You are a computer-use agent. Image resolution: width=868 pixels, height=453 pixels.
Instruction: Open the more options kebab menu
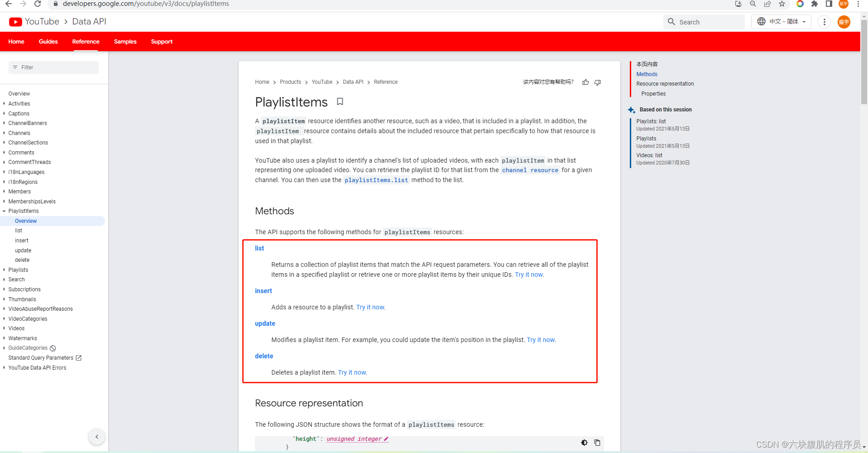pyautogui.click(x=825, y=22)
